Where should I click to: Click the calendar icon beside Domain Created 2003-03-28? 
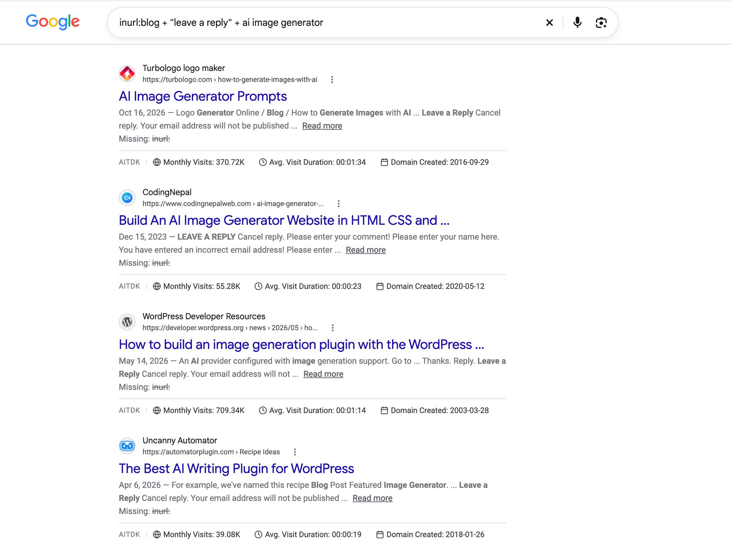click(384, 410)
